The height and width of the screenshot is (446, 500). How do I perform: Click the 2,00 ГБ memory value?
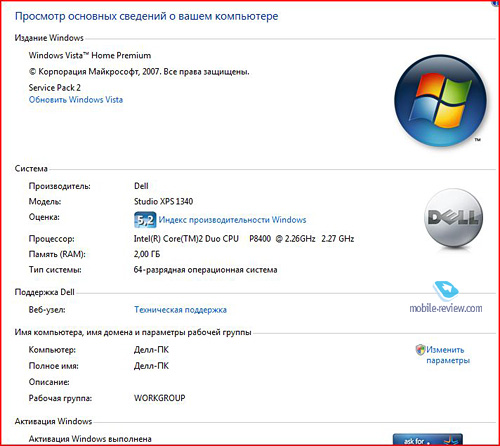pyautogui.click(x=147, y=254)
